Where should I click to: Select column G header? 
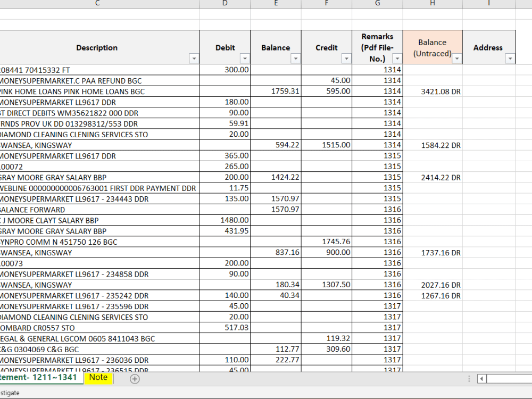377,3
